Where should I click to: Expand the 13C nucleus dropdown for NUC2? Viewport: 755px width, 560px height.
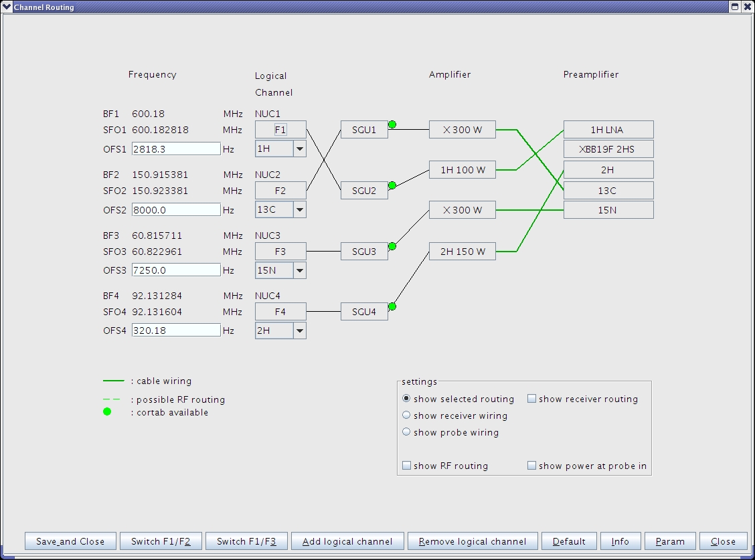[299, 209]
